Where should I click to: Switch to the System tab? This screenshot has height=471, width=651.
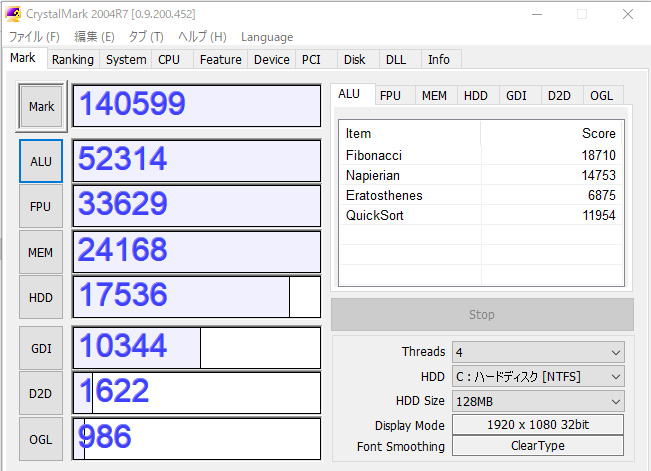(126, 59)
